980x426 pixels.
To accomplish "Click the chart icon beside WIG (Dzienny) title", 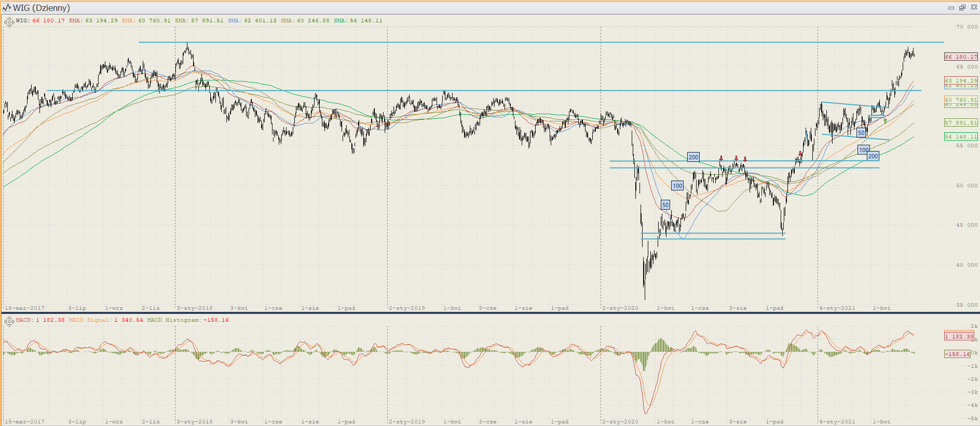I will coord(7,8).
